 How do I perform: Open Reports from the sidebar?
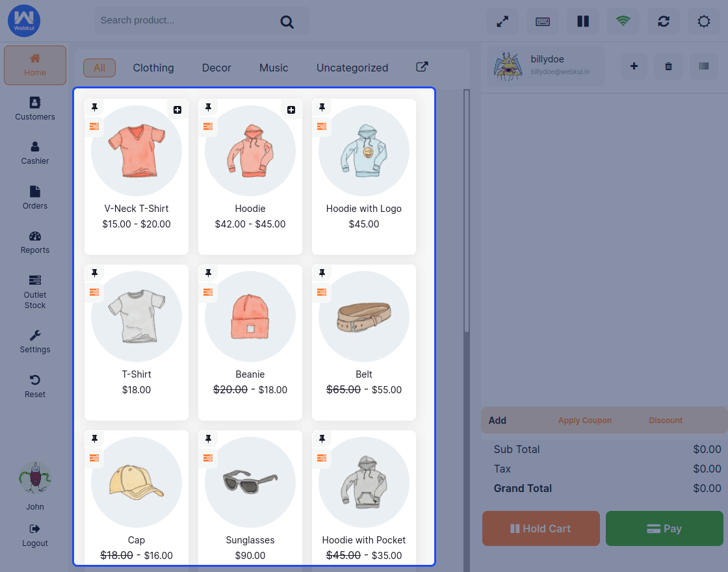pyautogui.click(x=34, y=243)
